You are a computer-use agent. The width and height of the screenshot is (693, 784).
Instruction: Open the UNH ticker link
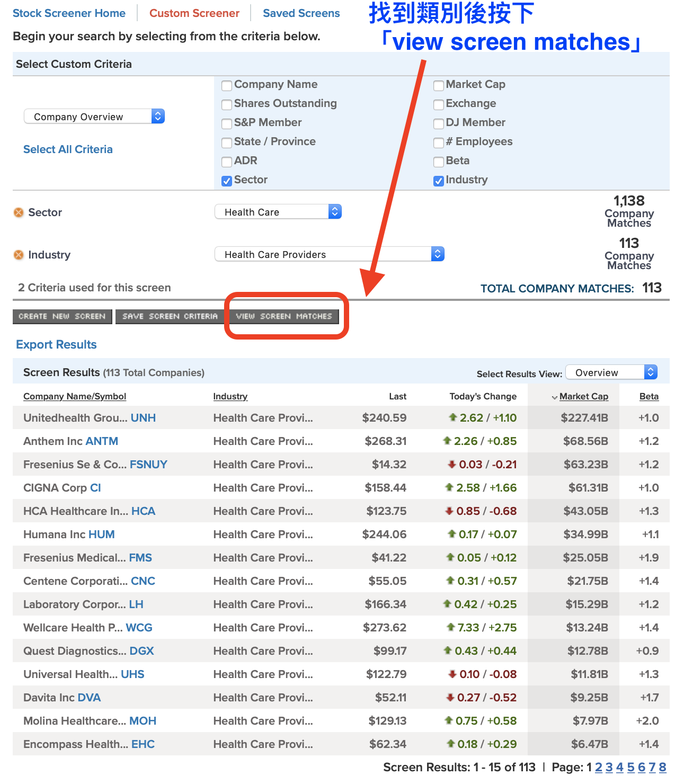tap(143, 418)
